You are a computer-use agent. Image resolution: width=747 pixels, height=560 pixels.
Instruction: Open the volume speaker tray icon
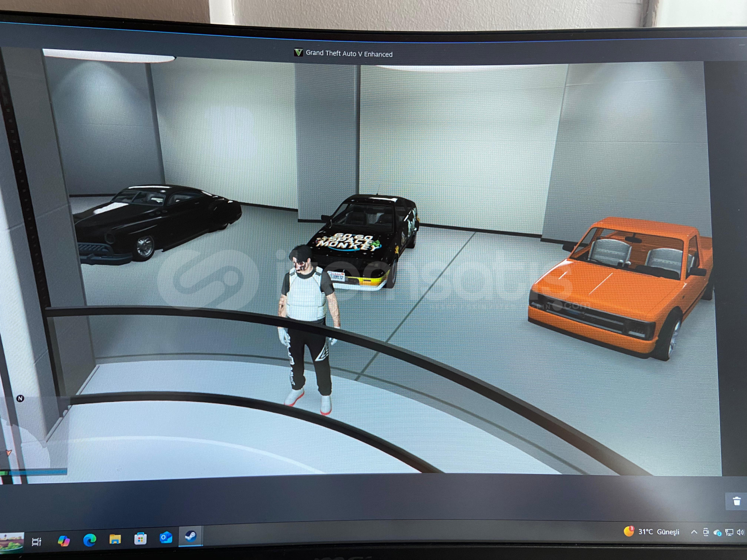point(740,533)
